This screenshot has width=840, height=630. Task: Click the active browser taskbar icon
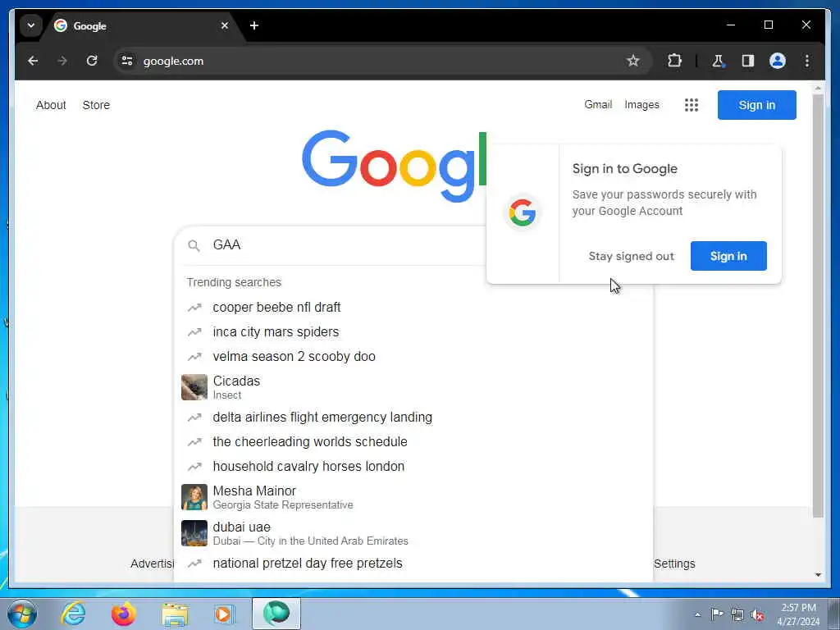point(276,614)
